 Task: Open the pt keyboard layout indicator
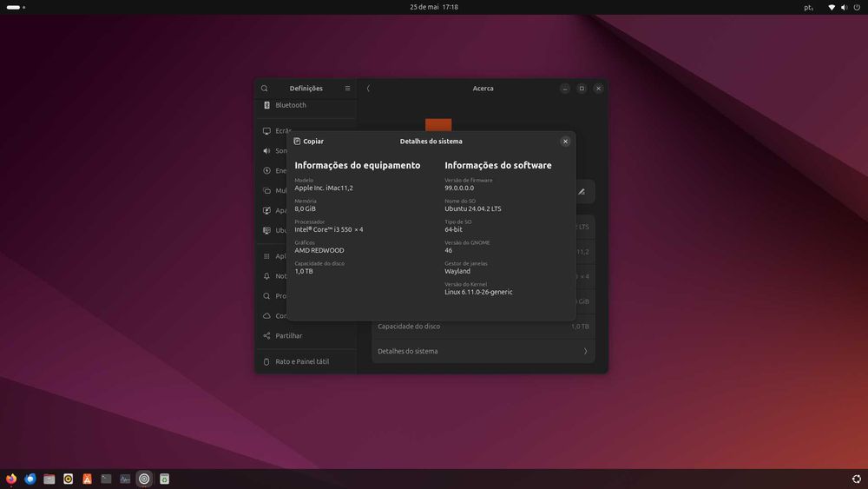[808, 7]
